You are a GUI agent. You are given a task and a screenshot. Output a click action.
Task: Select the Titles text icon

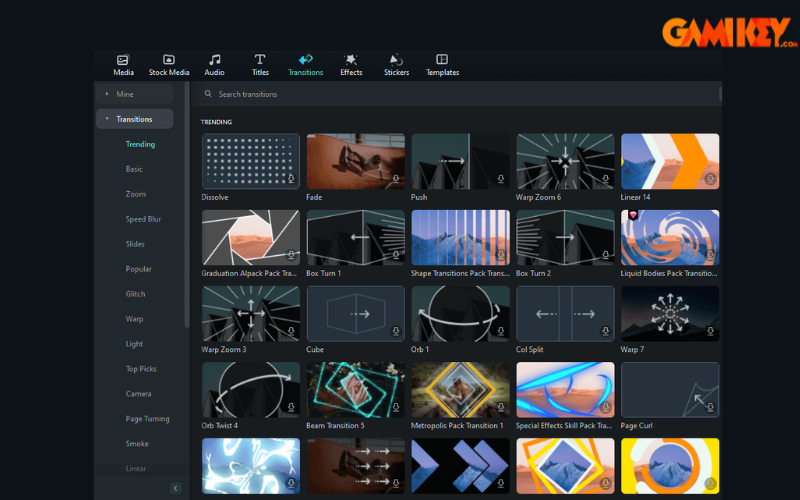[260, 60]
